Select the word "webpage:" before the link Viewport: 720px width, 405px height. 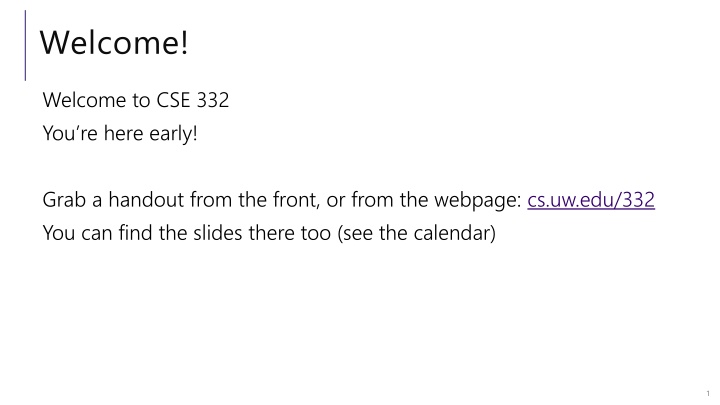[478, 200]
